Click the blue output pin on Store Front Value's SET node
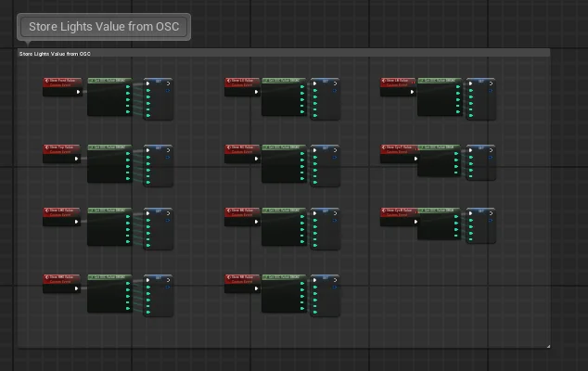The width and height of the screenshot is (588, 371). tap(168, 90)
